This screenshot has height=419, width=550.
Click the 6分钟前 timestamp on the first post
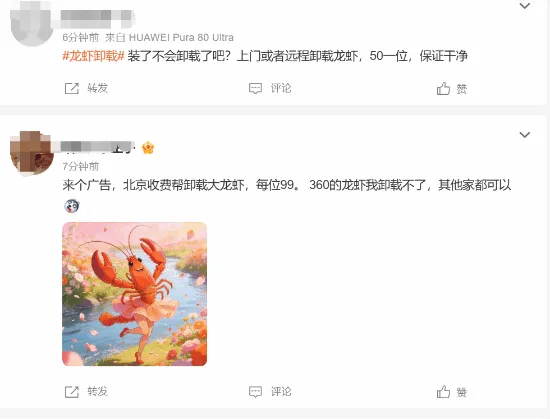click(81, 38)
